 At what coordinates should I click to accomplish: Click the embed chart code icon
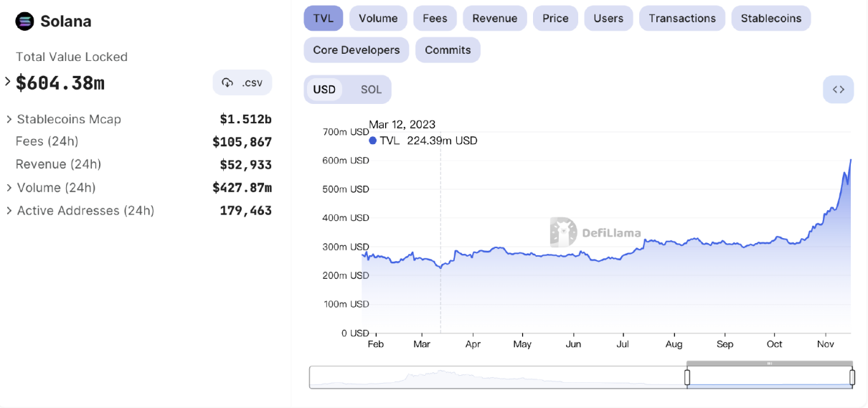click(838, 90)
